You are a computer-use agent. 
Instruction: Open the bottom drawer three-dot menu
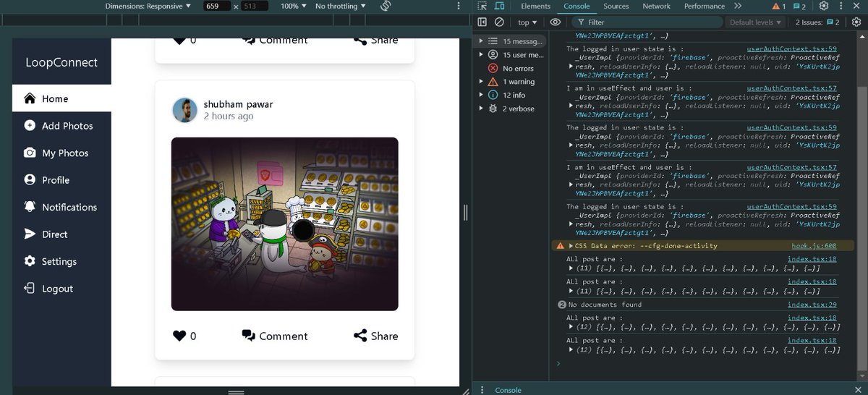(x=482, y=390)
